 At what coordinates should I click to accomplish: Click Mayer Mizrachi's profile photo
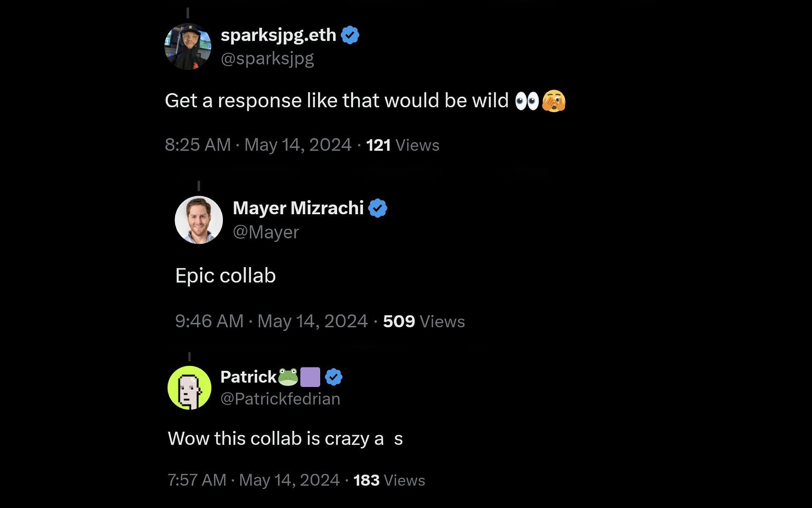point(199,220)
